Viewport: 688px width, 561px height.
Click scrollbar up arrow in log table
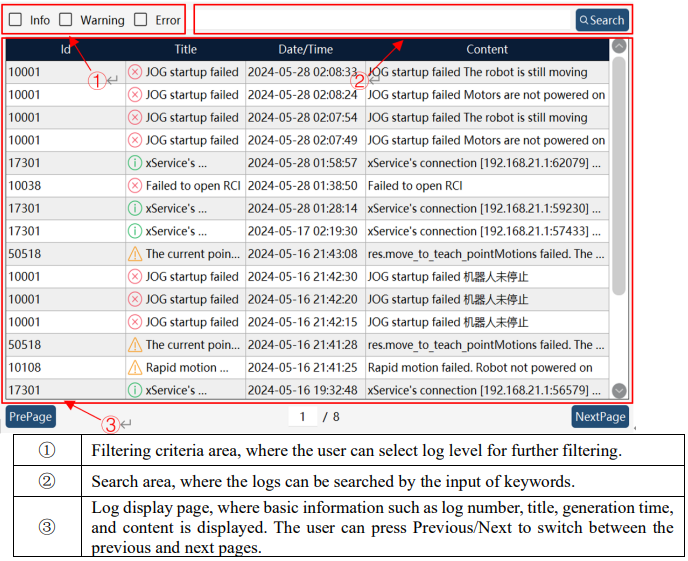619,46
